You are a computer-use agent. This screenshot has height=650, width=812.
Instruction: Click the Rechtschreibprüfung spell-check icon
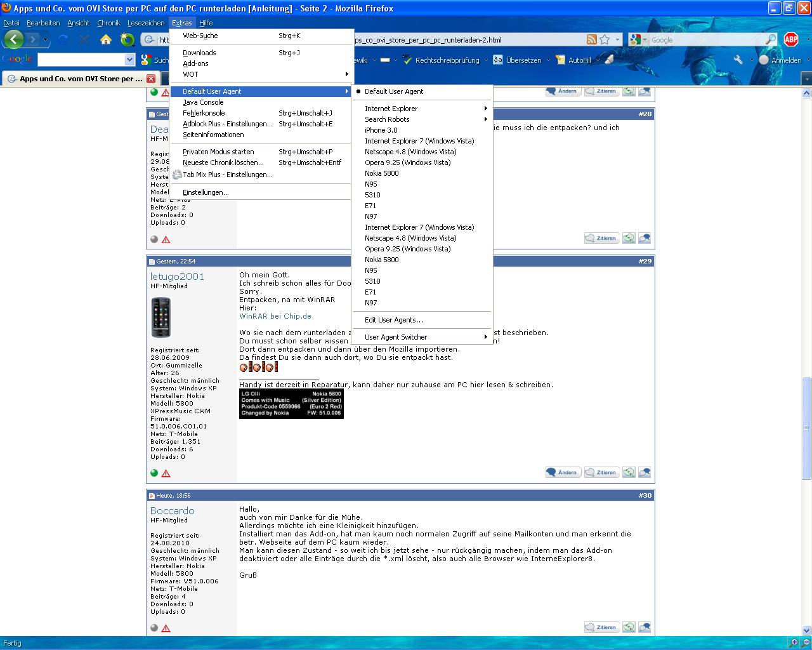(408, 60)
